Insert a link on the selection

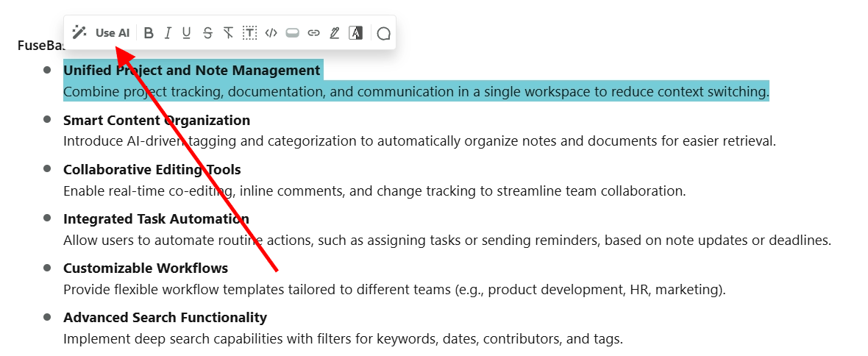(313, 33)
